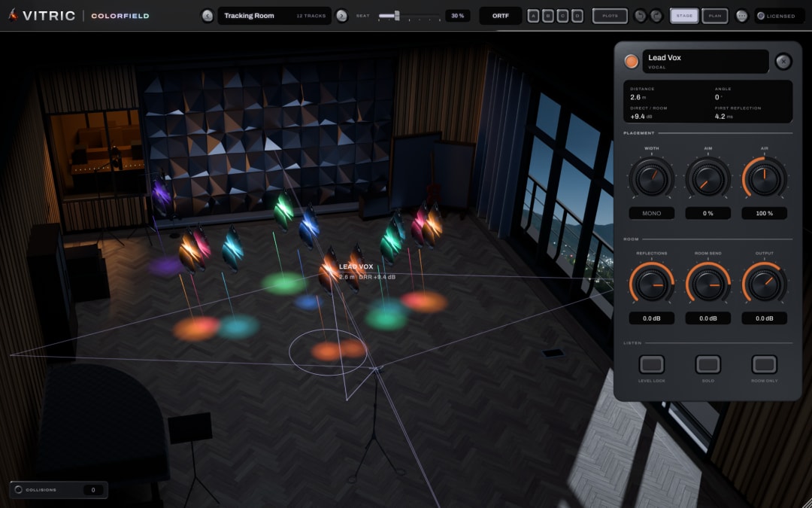Toggle the Solo listen button
The height and width of the screenshot is (508, 812).
[x=708, y=364]
